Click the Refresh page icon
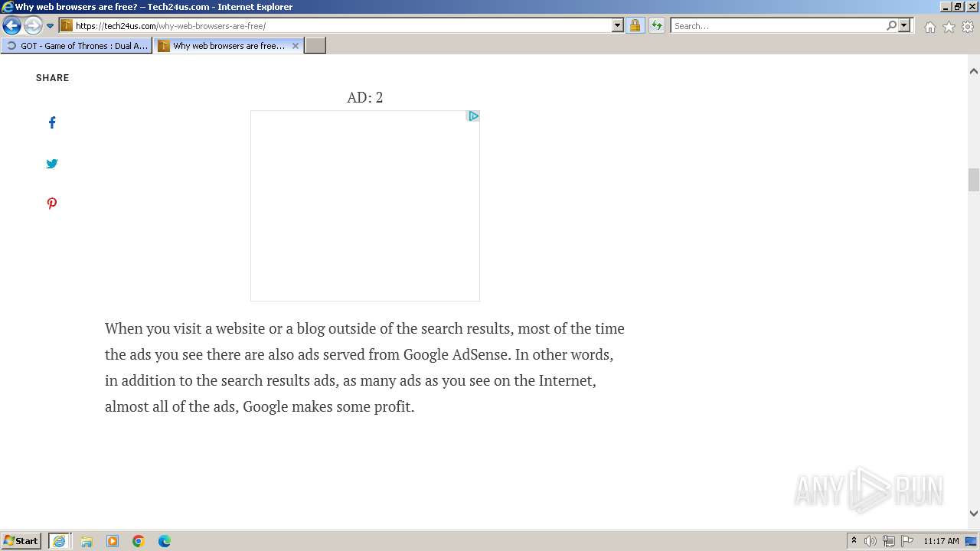980x551 pixels. coord(657,26)
